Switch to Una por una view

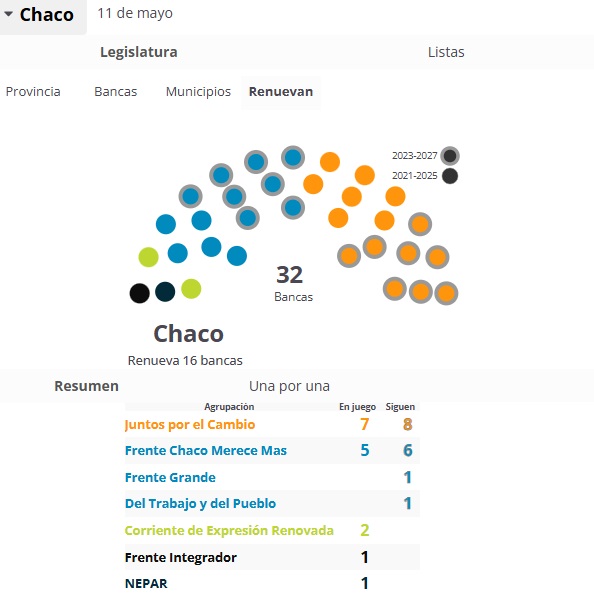pos(289,386)
